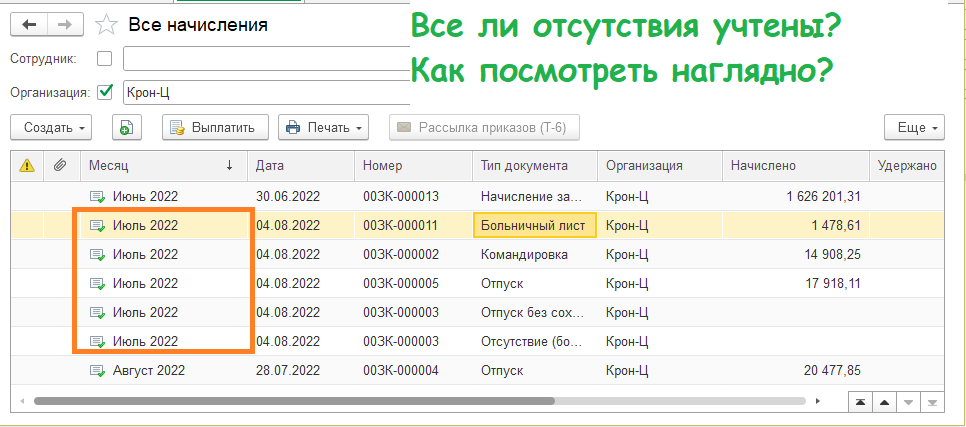Click the posted document icon in the Больничный лист row

pos(98,226)
